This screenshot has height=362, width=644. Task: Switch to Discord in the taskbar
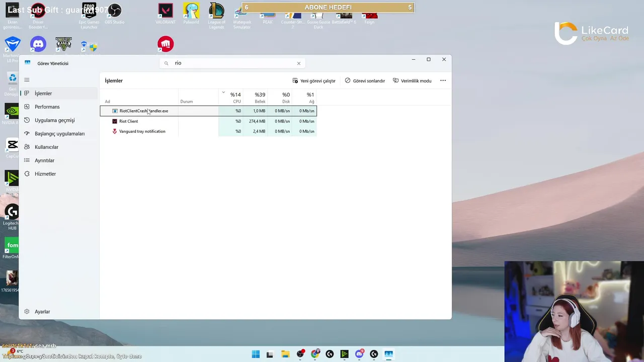point(359,354)
